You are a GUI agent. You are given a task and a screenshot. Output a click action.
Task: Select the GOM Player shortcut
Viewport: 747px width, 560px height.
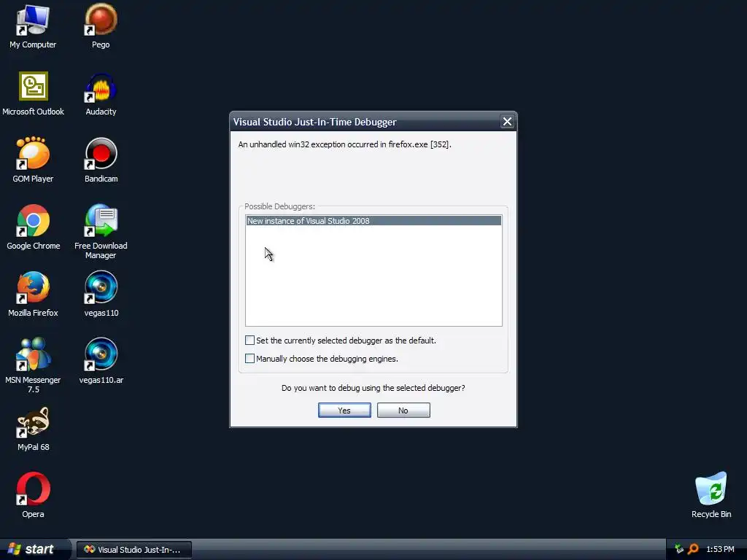[x=33, y=161]
